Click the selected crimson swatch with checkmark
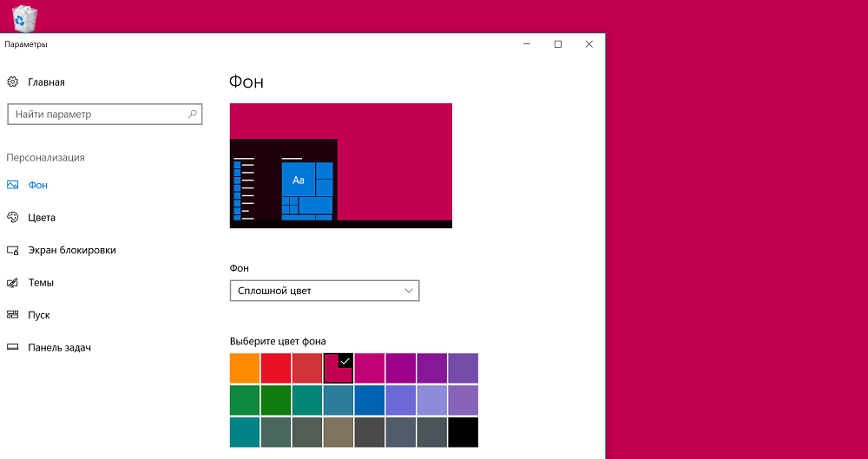The width and height of the screenshot is (868, 459). coord(339,368)
